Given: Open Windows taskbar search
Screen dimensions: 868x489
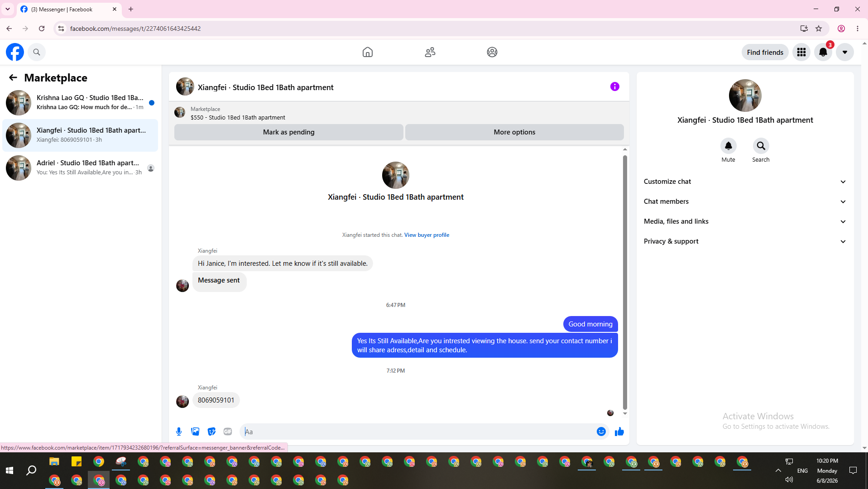Looking at the screenshot, I should (x=31, y=471).
